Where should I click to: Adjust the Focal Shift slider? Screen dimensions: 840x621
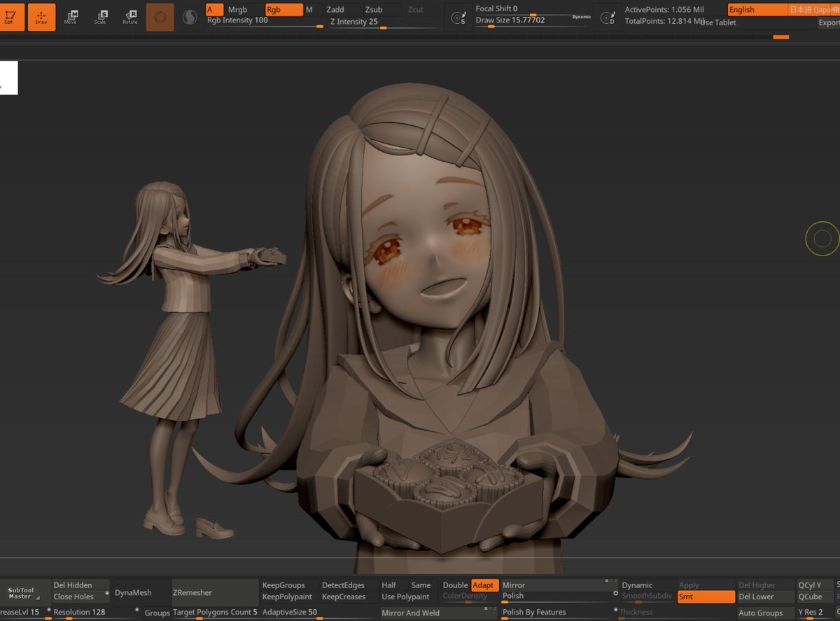point(532,9)
